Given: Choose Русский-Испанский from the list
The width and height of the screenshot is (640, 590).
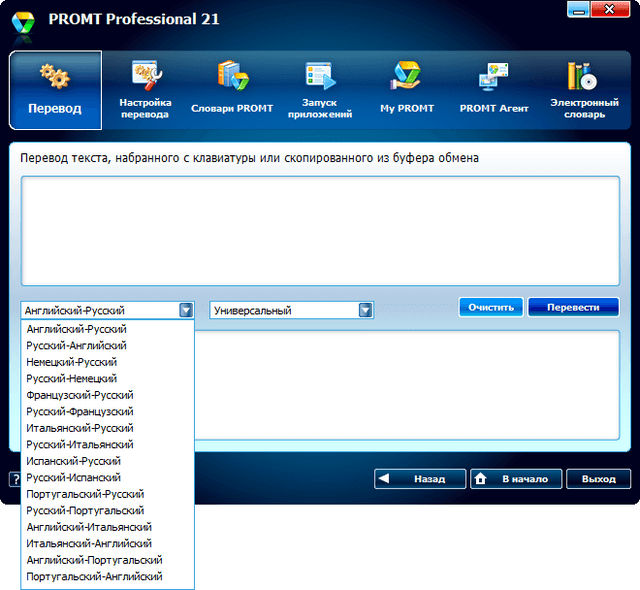Looking at the screenshot, I should (107, 477).
